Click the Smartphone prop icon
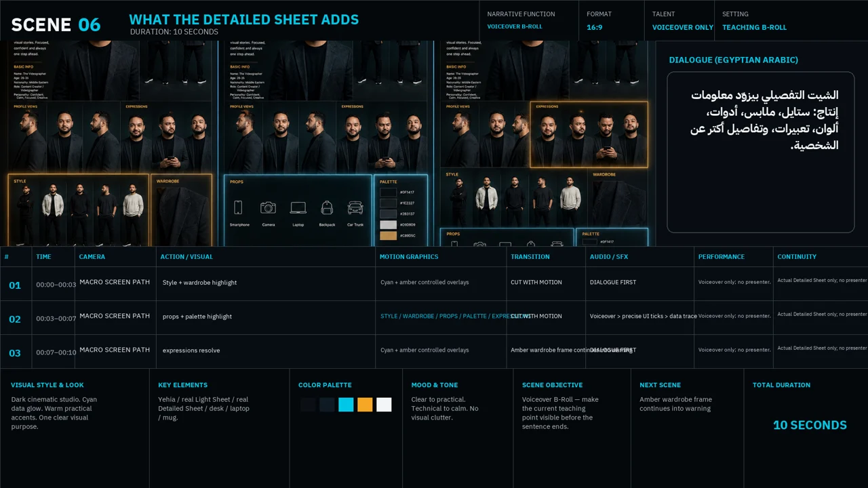This screenshot has height=488, width=868. pyautogui.click(x=238, y=207)
